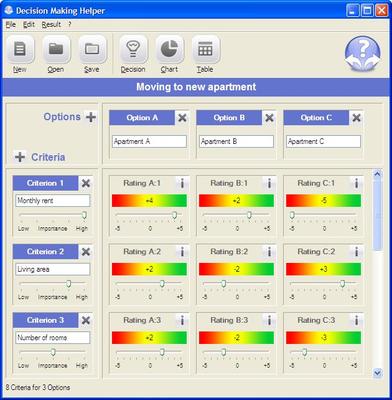Open info for Rating A:2
The image size is (392, 400).
(x=182, y=252)
